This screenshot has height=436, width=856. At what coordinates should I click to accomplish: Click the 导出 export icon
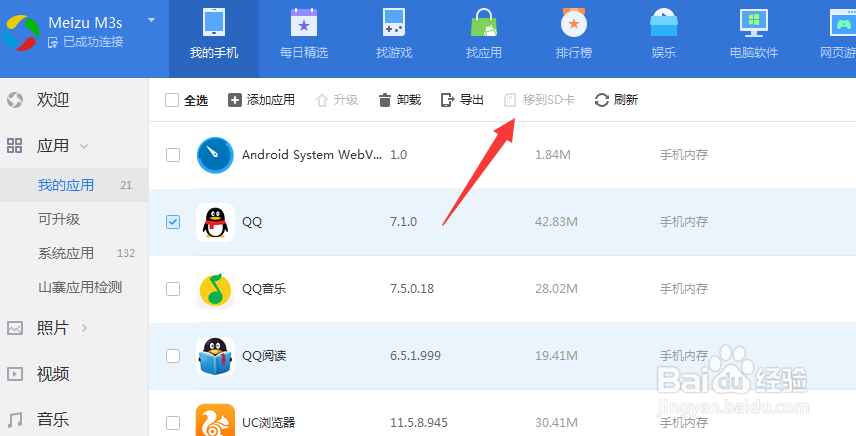tap(448, 100)
